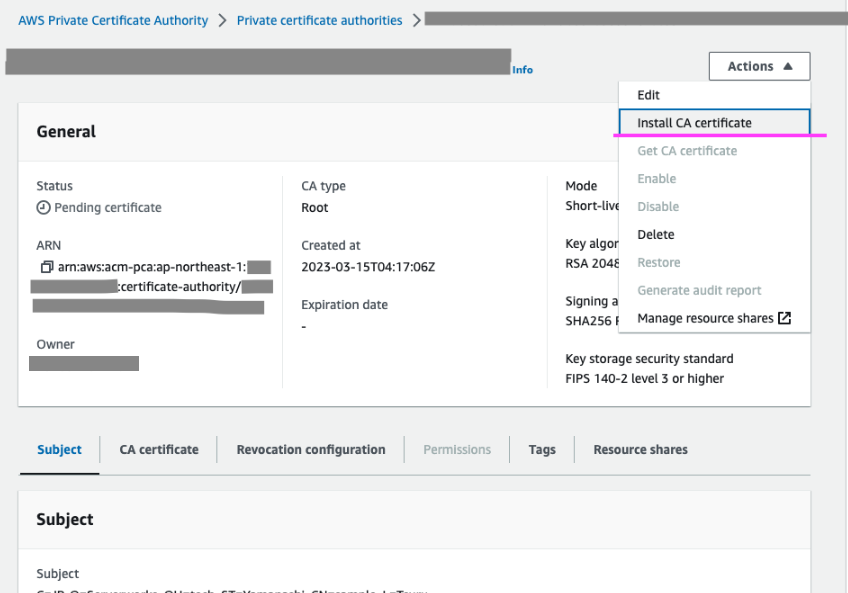The width and height of the screenshot is (848, 593).
Task: Click the Enable menu entry
Action: [x=714, y=179]
